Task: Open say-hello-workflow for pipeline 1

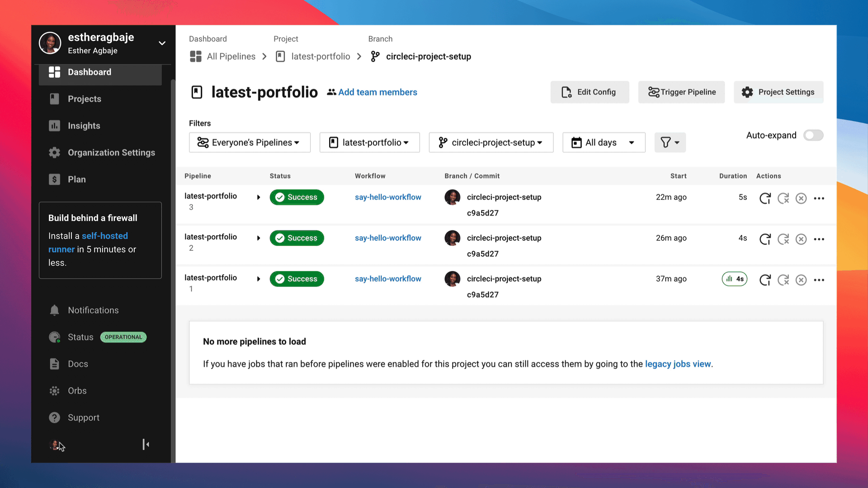Action: 388,279
